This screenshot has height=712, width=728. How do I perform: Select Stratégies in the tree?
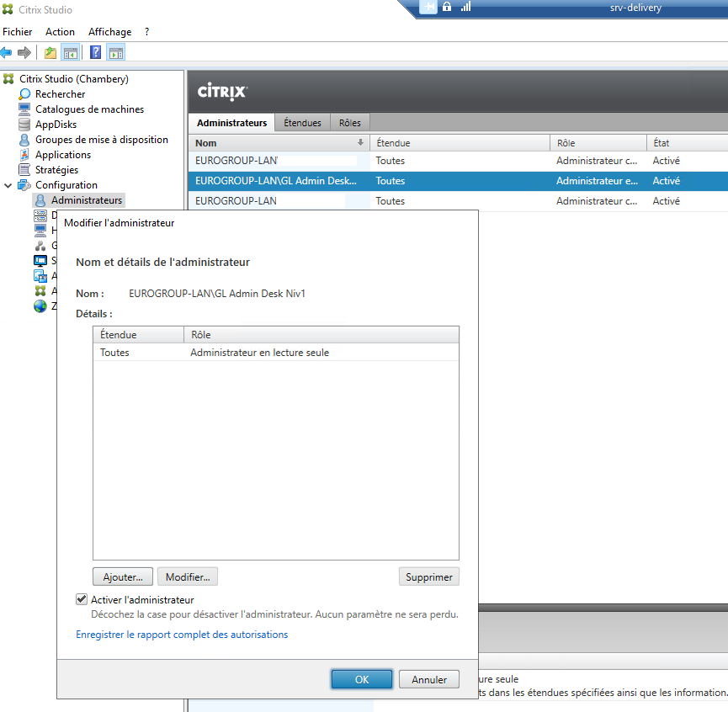(x=56, y=170)
